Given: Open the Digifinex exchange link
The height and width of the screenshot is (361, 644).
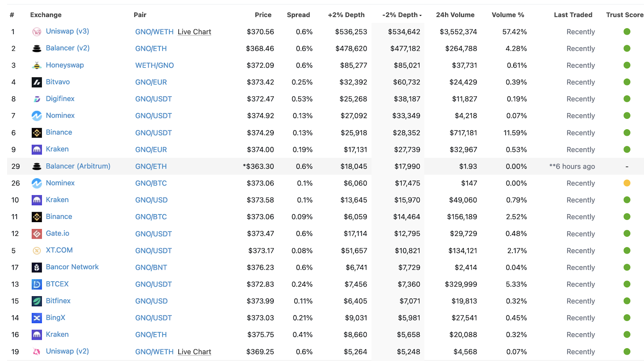Looking at the screenshot, I should 60,99.
